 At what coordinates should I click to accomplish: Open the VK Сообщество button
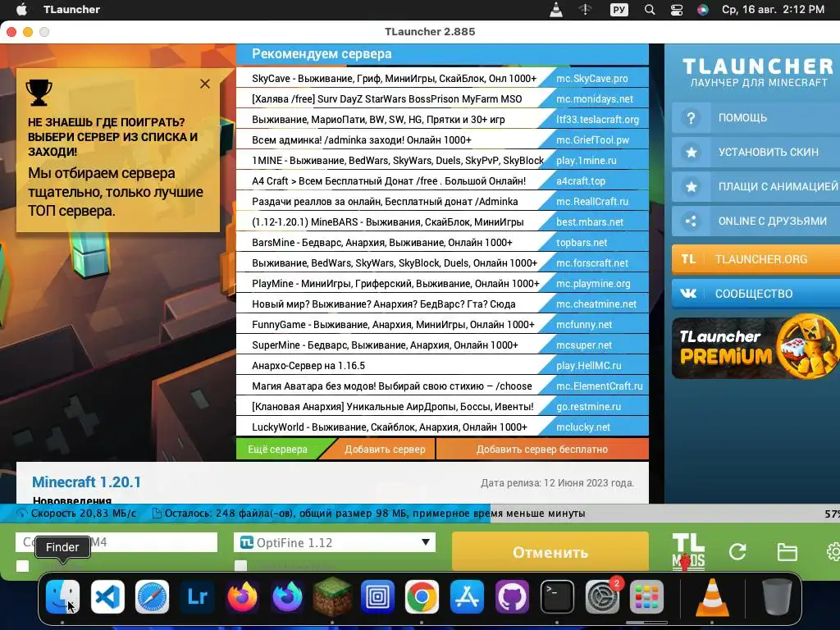pos(756,294)
